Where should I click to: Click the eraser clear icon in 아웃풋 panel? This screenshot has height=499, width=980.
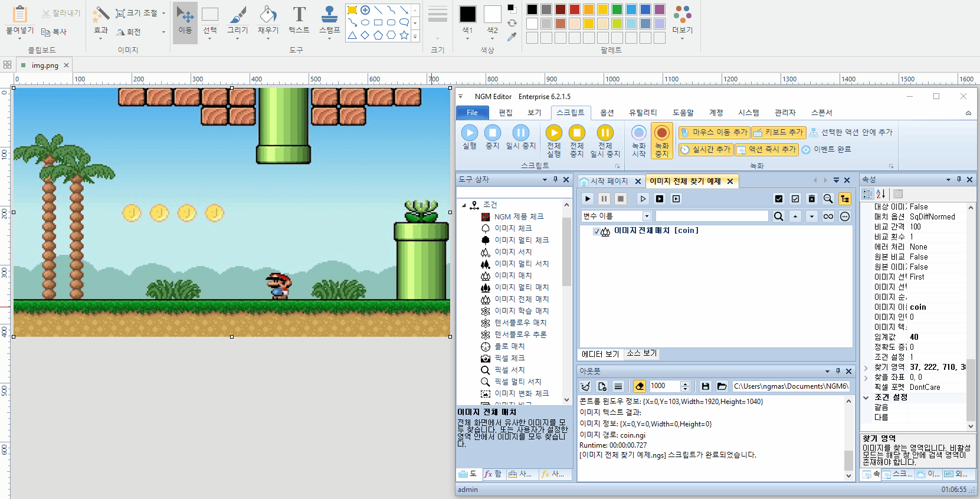640,386
